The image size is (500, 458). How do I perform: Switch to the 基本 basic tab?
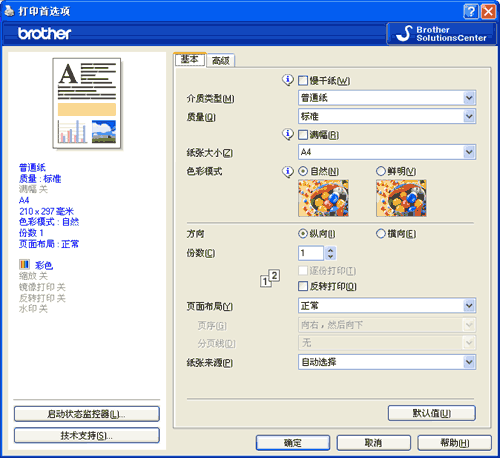(x=190, y=59)
